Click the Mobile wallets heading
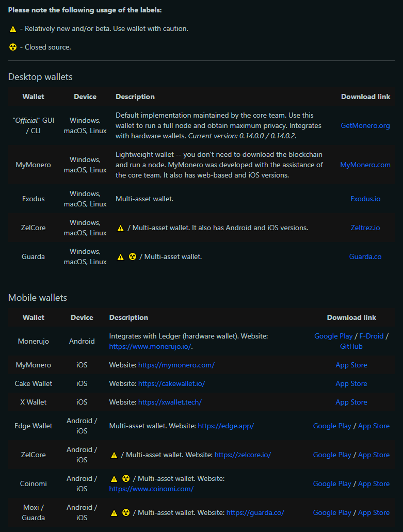The height and width of the screenshot is (532, 403). [x=38, y=298]
